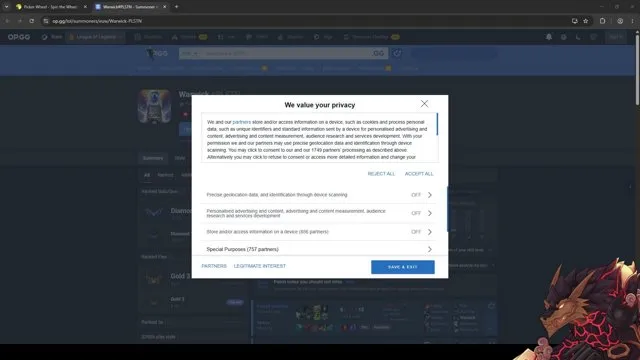Open the browser profile icon
The width and height of the screenshot is (640, 360).
tap(620, 21)
